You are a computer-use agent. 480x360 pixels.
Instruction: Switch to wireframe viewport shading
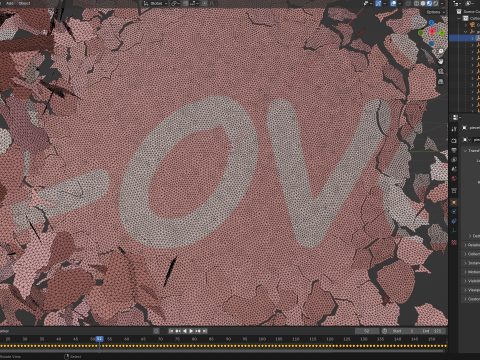click(x=417, y=3)
